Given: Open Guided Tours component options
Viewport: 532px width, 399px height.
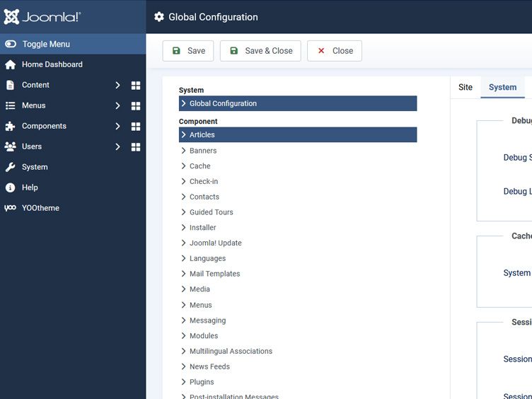Looking at the screenshot, I should [212, 212].
